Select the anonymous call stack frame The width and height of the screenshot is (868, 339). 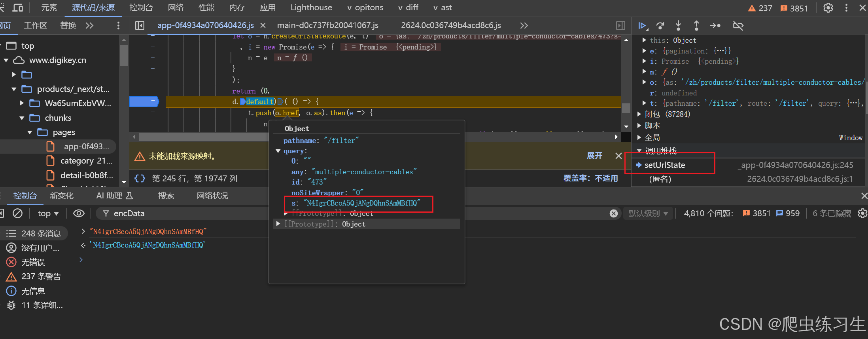(748, 179)
